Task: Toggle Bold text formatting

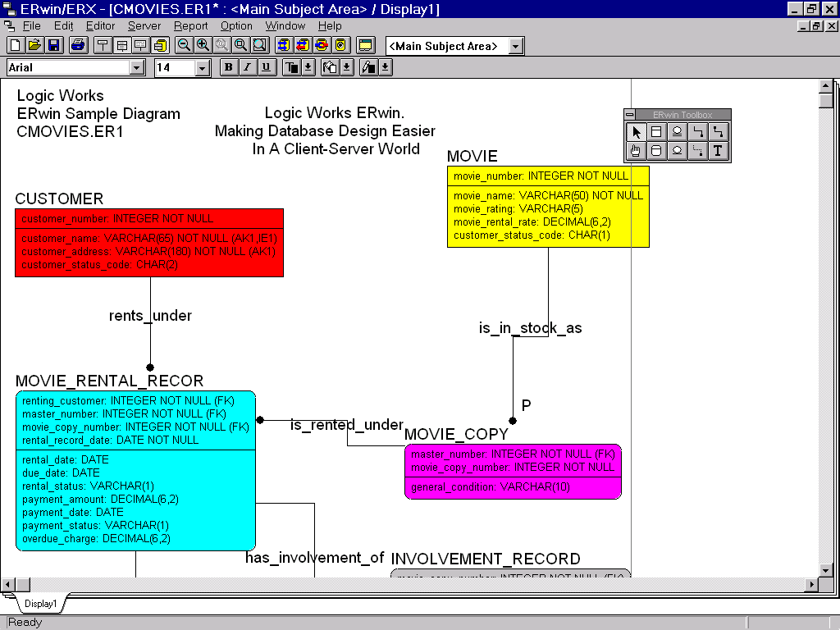Action: [x=229, y=67]
